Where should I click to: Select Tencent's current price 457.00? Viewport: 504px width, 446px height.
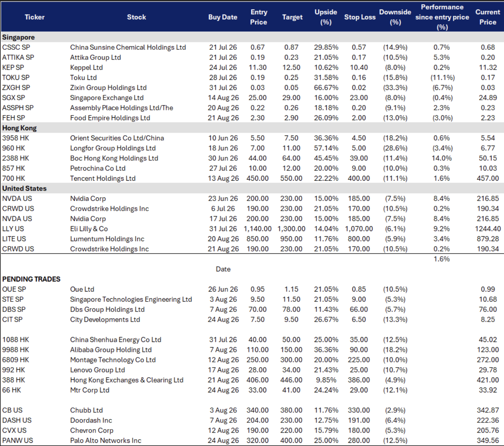pos(488,178)
